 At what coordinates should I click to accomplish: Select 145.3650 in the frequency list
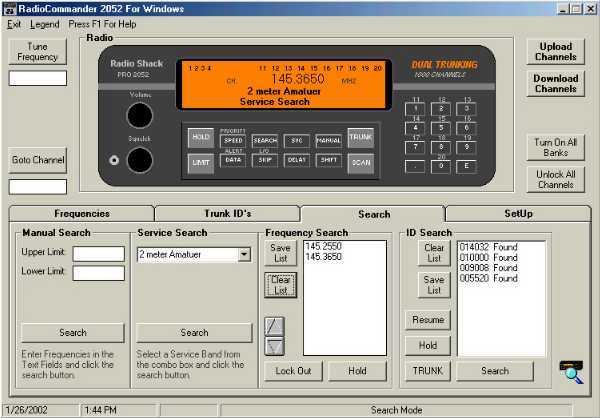click(x=323, y=257)
